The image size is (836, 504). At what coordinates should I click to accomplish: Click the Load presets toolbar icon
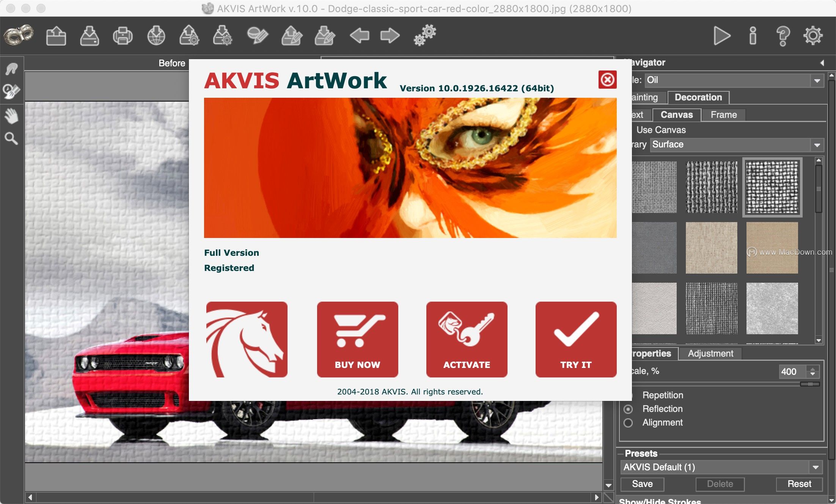(x=189, y=36)
